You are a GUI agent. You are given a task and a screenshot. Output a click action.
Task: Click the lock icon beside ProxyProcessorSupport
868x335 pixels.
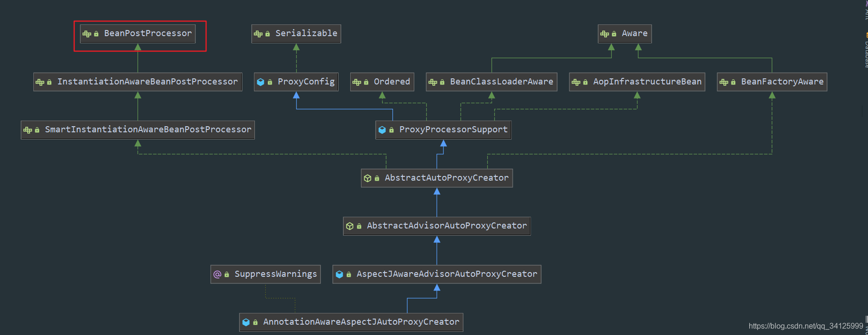[392, 130]
